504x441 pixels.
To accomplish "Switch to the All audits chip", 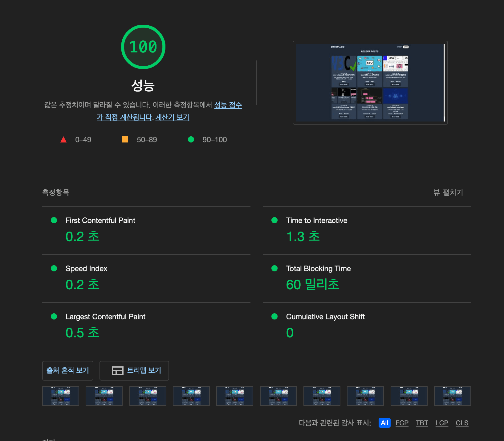I will click(384, 423).
